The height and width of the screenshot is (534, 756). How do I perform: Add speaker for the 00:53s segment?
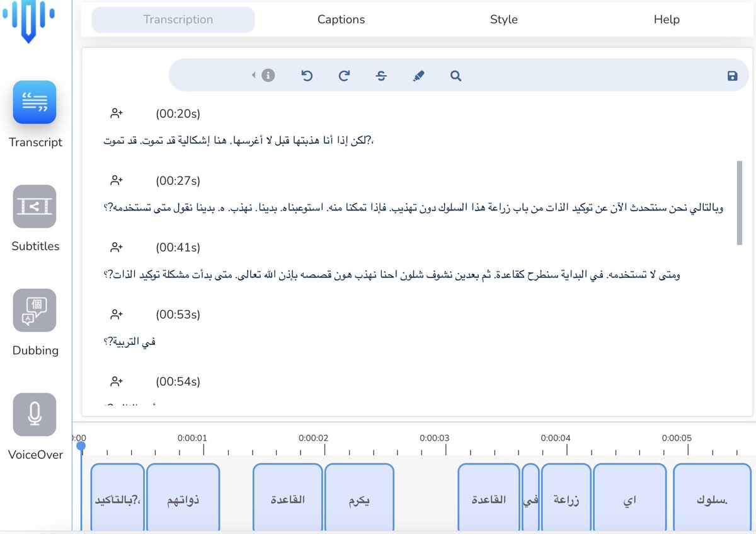(x=117, y=314)
